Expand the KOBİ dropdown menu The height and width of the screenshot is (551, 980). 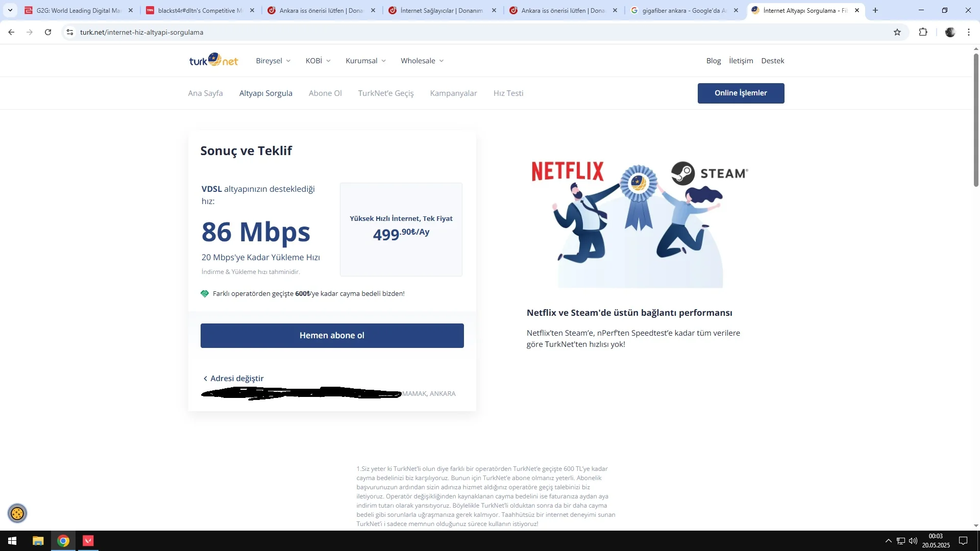click(318, 61)
